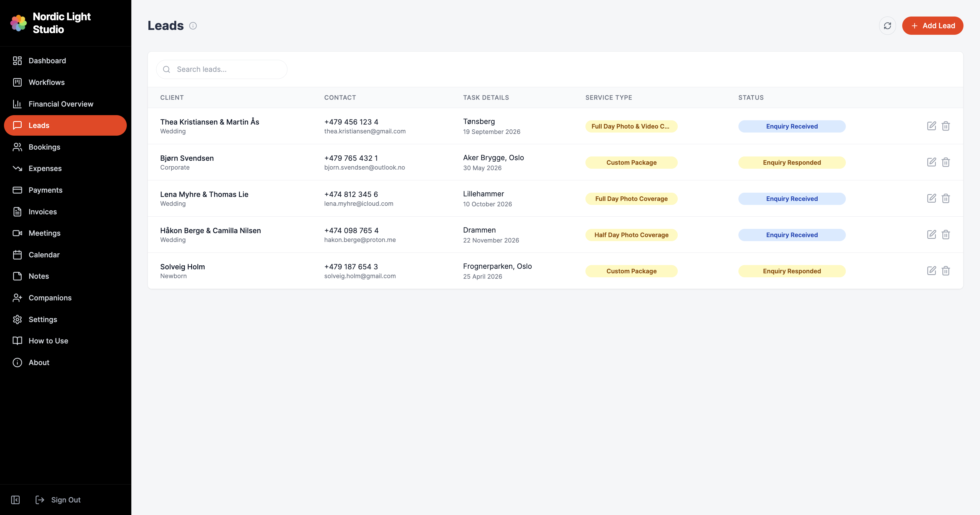Open Settings from the sidebar
This screenshot has width=980, height=515.
[43, 319]
